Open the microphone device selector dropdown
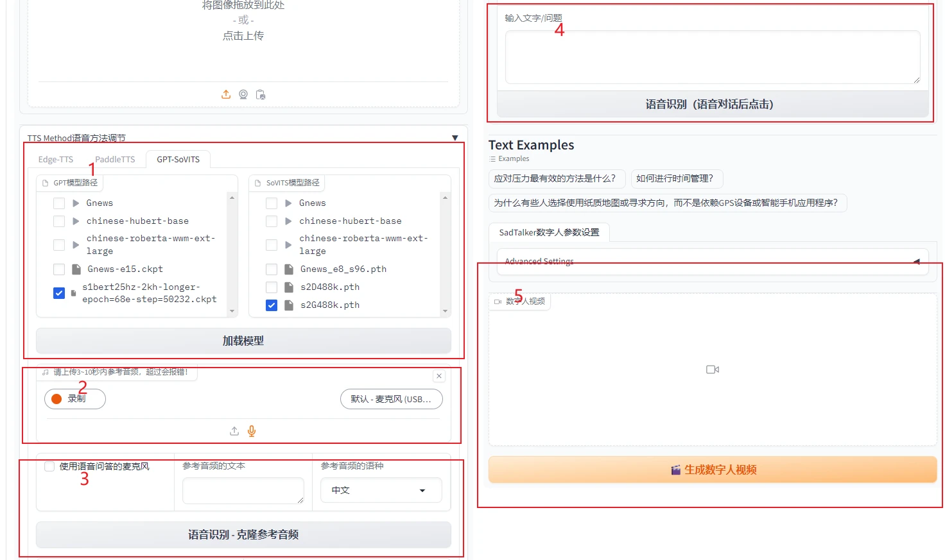 click(x=392, y=399)
